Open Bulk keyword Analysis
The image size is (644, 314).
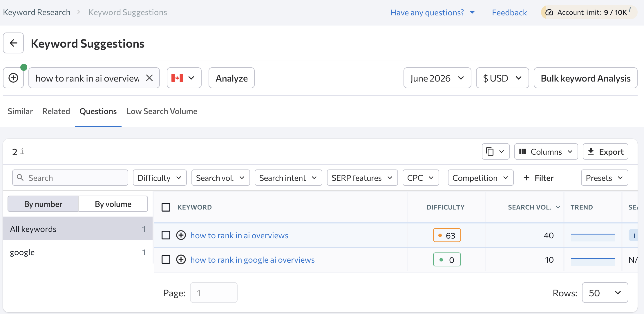(585, 78)
